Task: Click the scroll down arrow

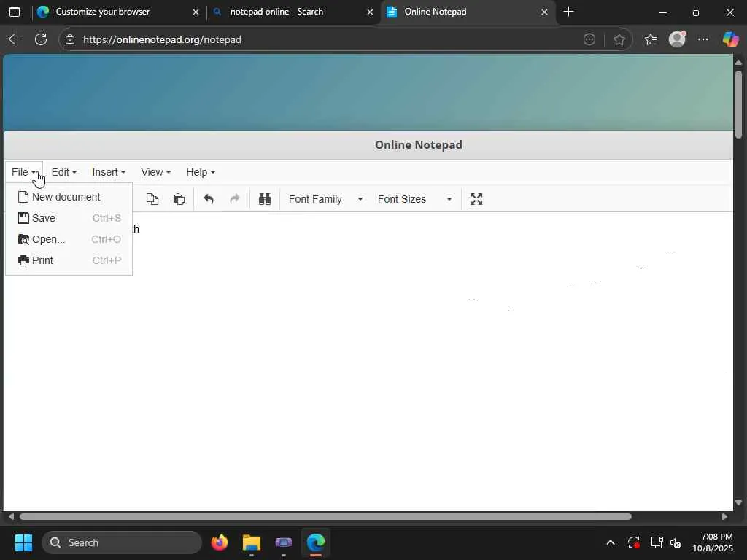Action: pos(738,503)
